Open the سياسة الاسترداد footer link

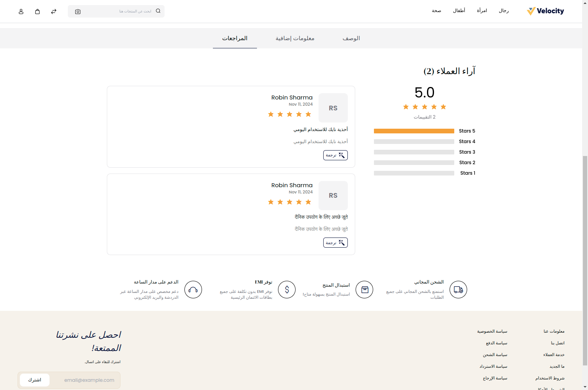[493, 366]
